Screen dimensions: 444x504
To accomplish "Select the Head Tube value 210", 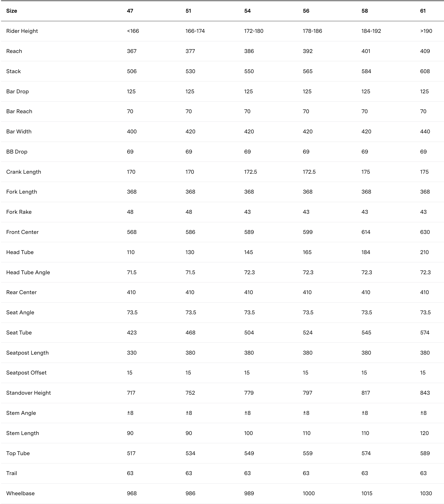I will [424, 252].
